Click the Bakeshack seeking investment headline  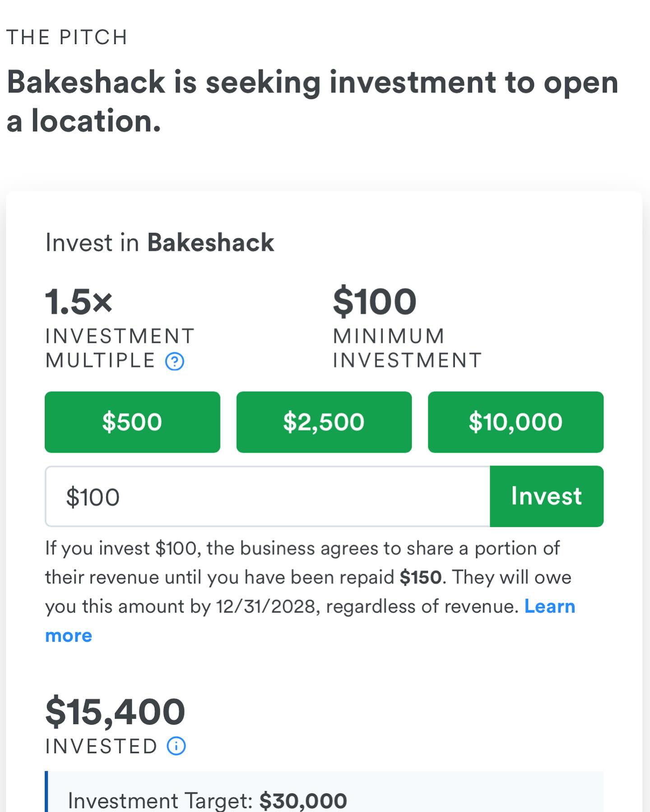click(311, 101)
